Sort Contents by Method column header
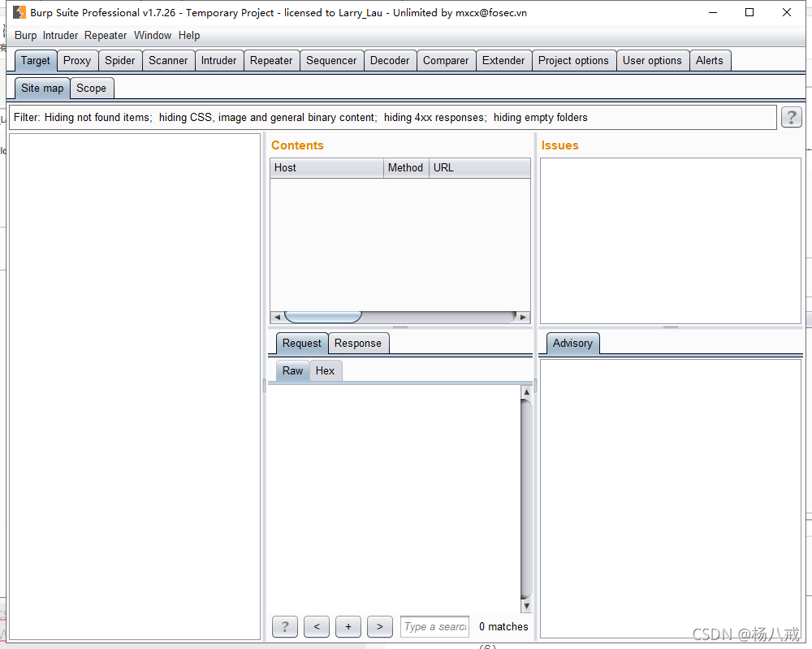 pos(406,168)
